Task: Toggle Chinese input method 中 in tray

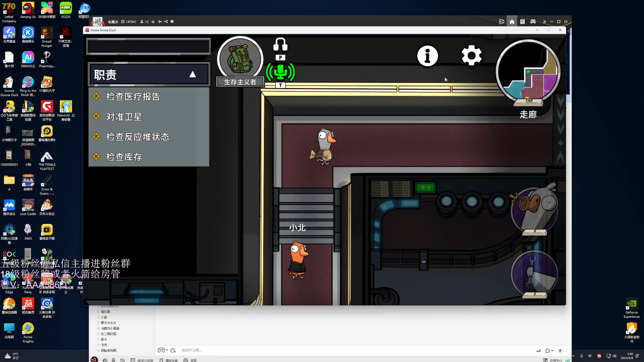Action: click(590, 356)
